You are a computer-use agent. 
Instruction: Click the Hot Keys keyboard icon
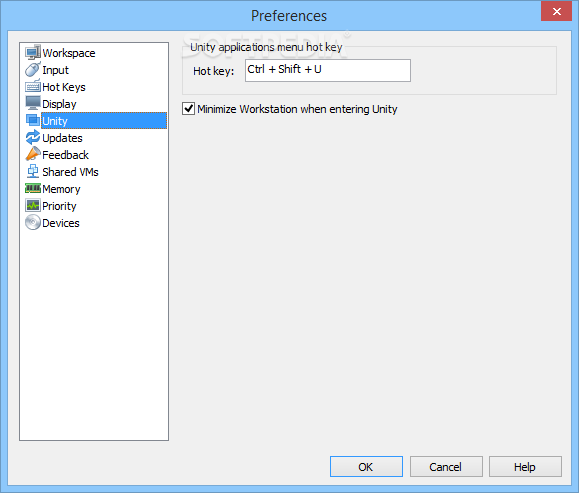coord(33,86)
